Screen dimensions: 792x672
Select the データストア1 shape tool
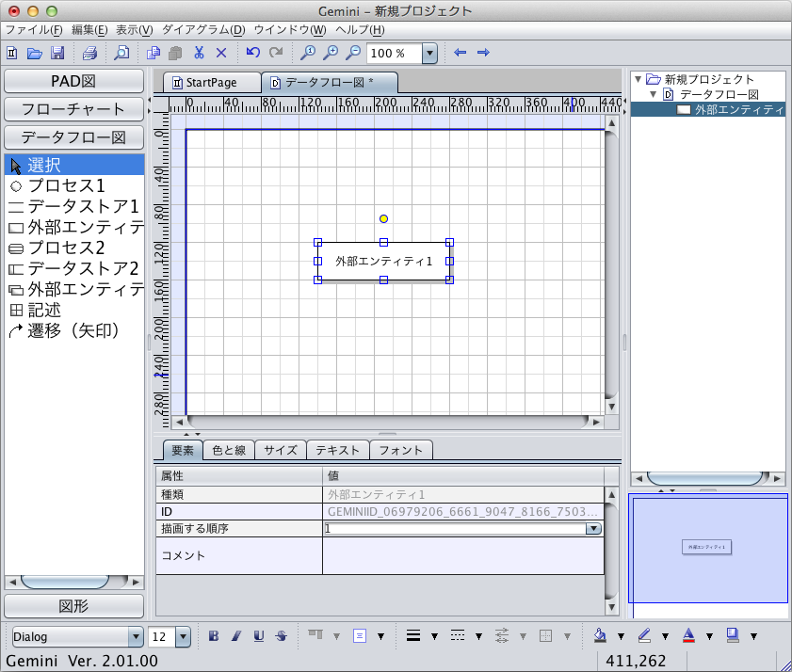coord(74,206)
